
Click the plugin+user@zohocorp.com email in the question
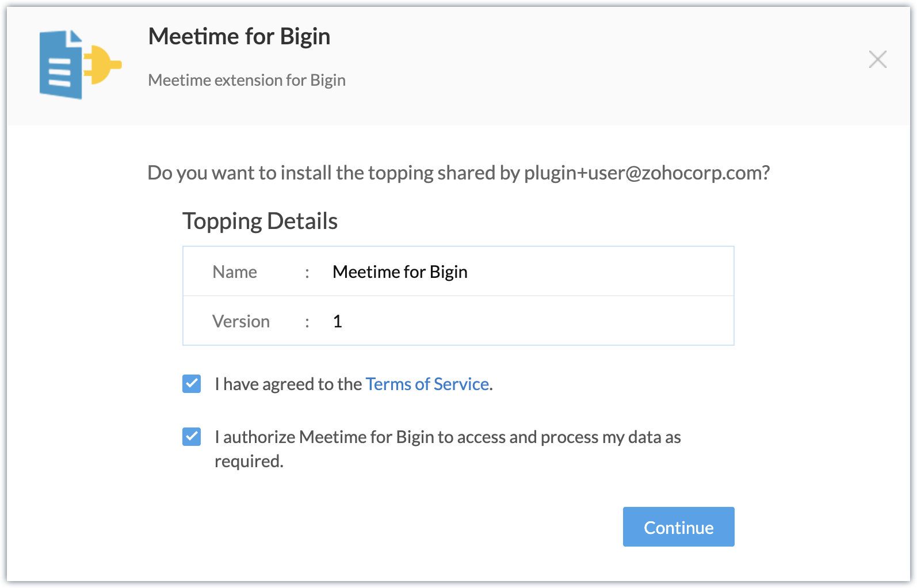[643, 173]
